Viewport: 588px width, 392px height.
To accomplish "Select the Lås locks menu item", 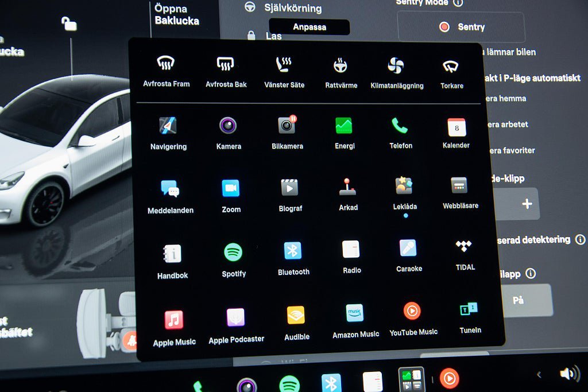I will pyautogui.click(x=265, y=36).
